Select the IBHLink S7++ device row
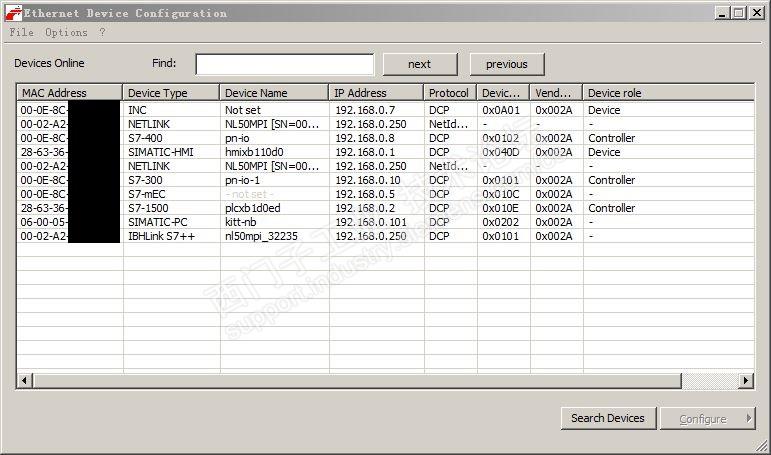Image resolution: width=771 pixels, height=455 pixels. (386, 236)
